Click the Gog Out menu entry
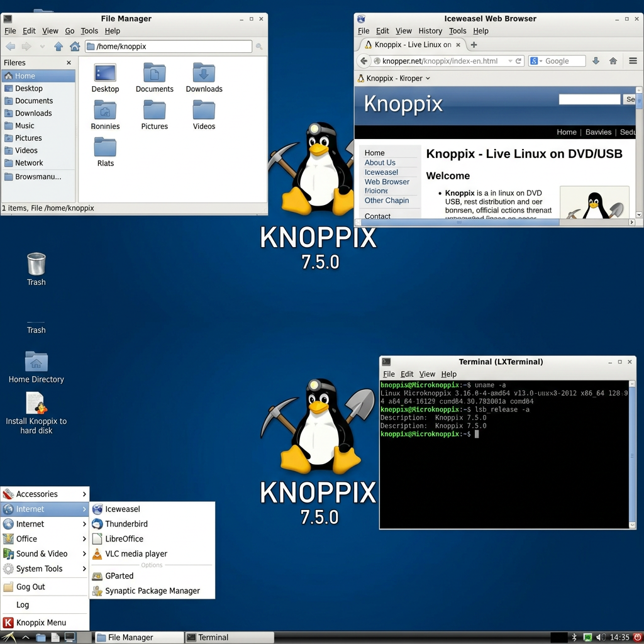This screenshot has width=644, height=644. click(x=45, y=587)
